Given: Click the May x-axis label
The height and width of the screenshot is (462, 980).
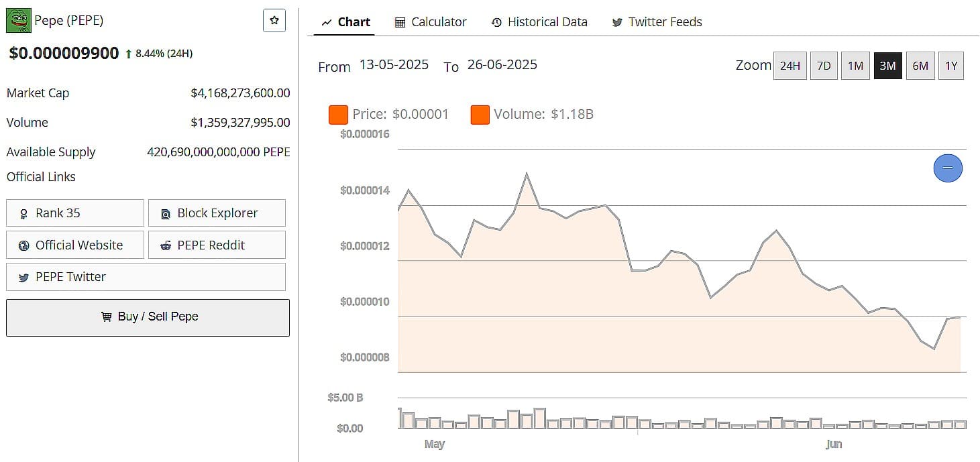Looking at the screenshot, I should pos(435,444).
